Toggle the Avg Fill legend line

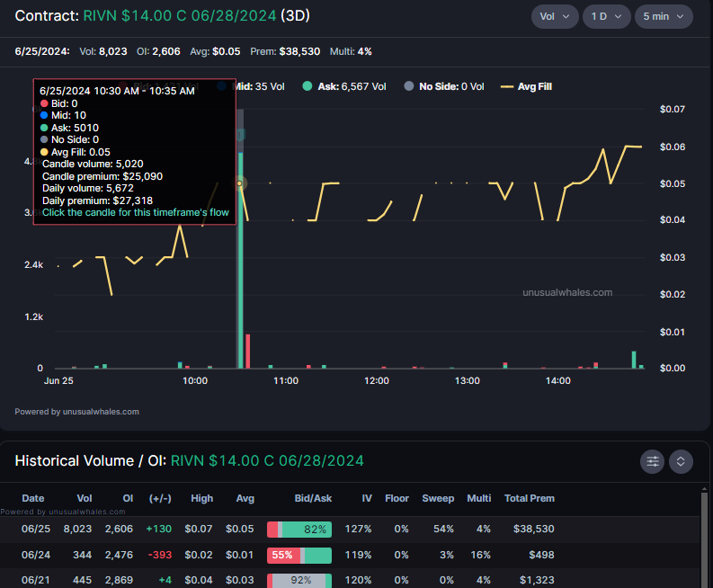coord(526,86)
